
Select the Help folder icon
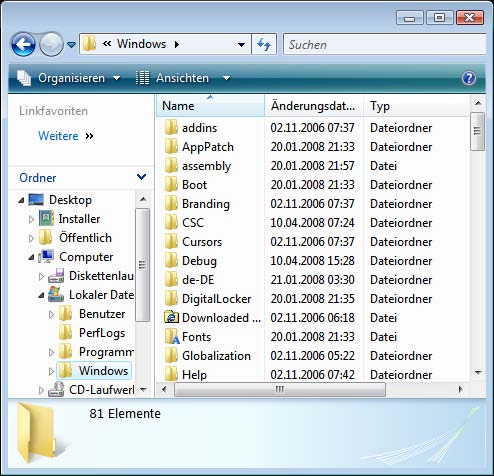[171, 374]
